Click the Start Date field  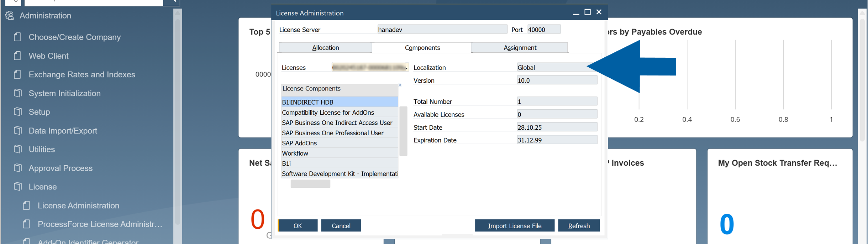coord(557,127)
